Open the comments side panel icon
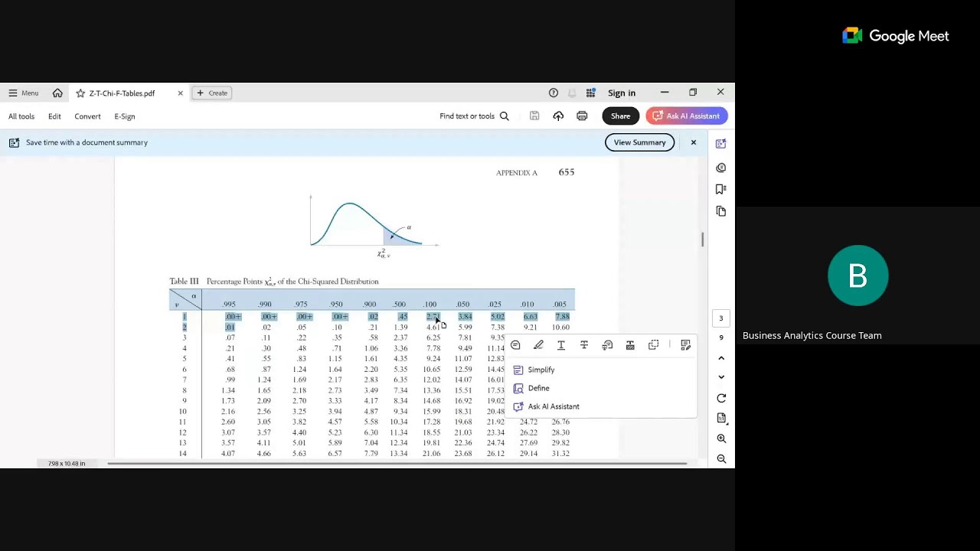Viewport: 980px width, 551px height. coord(720,168)
